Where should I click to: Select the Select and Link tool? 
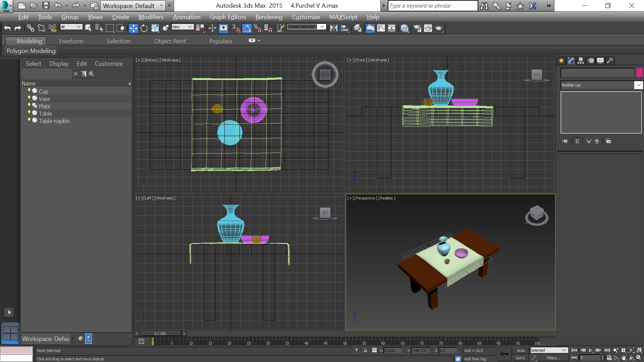[31, 28]
